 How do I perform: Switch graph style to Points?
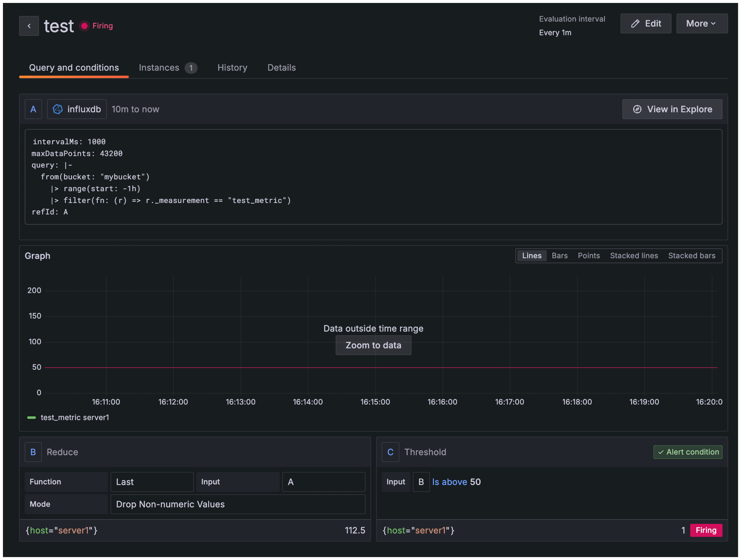(589, 256)
